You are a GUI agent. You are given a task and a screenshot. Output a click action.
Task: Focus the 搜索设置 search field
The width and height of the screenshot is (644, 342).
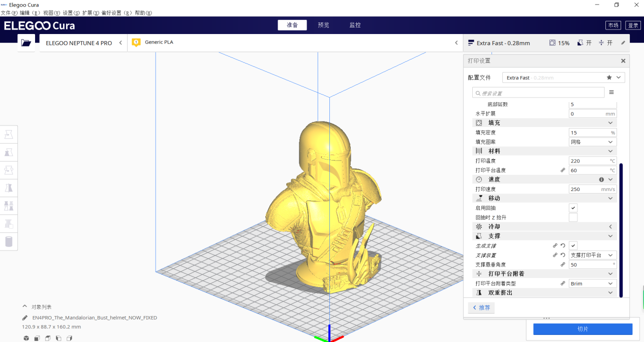(538, 92)
